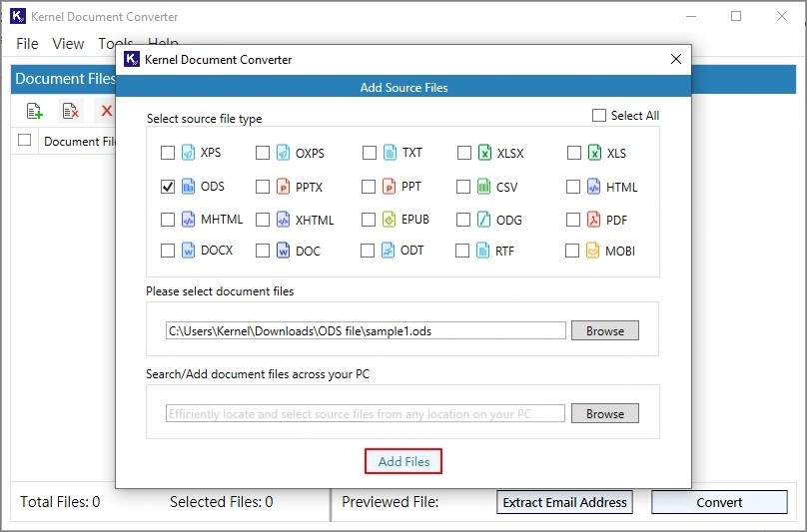807x532 pixels.
Task: Click Browse for the search across PC field
Action: 605,413
